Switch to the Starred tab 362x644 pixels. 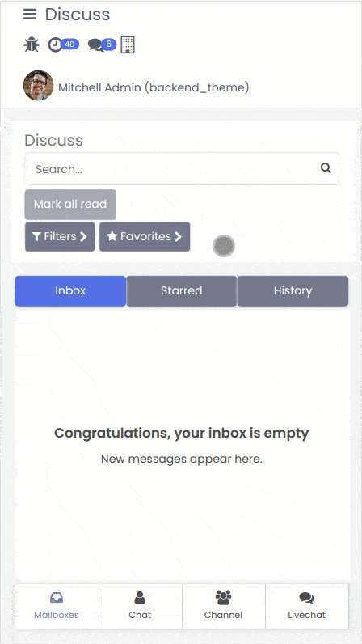(x=182, y=290)
